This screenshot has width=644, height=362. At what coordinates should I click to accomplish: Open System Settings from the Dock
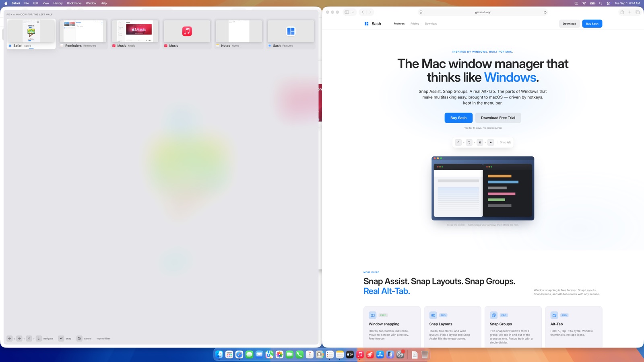pos(400,354)
